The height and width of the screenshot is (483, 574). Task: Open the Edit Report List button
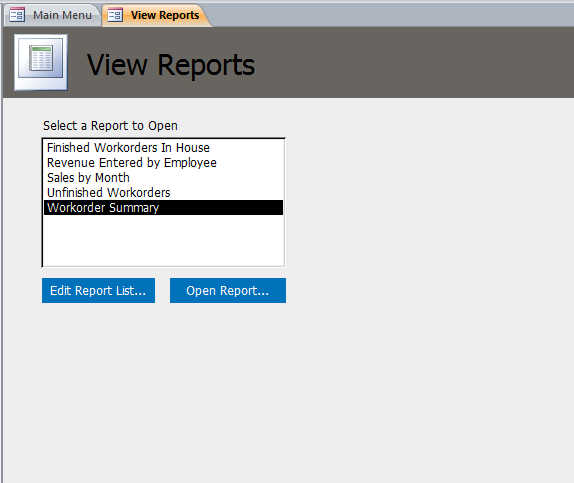98,290
